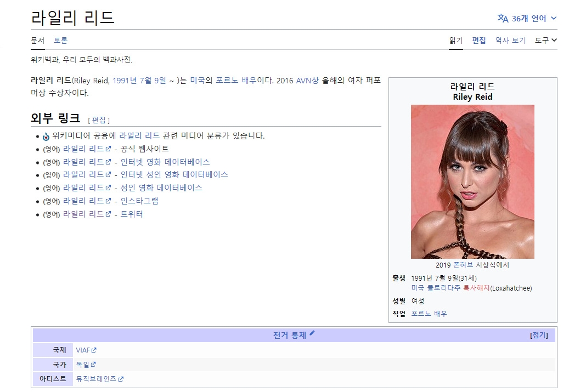Screen dimensions: 569x392
Task: Follow the 7월 9일 link in intro
Action: click(153, 81)
